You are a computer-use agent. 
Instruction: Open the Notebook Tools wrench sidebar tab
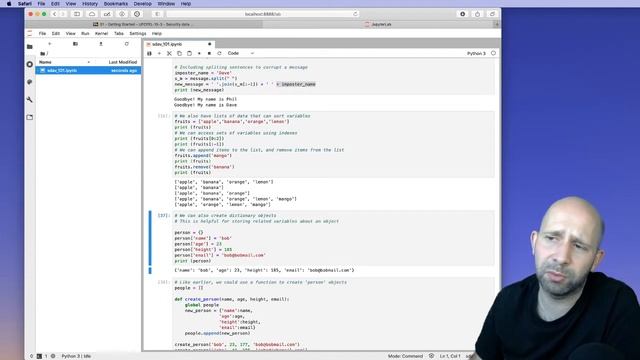[30, 100]
